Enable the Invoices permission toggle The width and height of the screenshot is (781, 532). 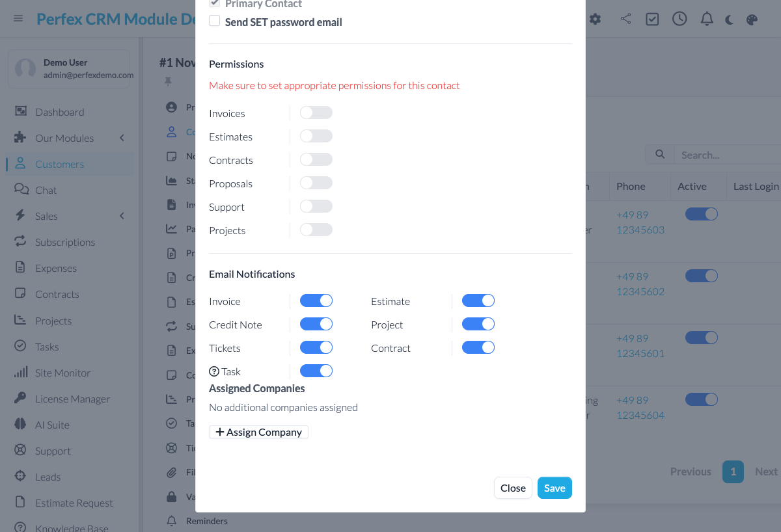click(x=316, y=113)
